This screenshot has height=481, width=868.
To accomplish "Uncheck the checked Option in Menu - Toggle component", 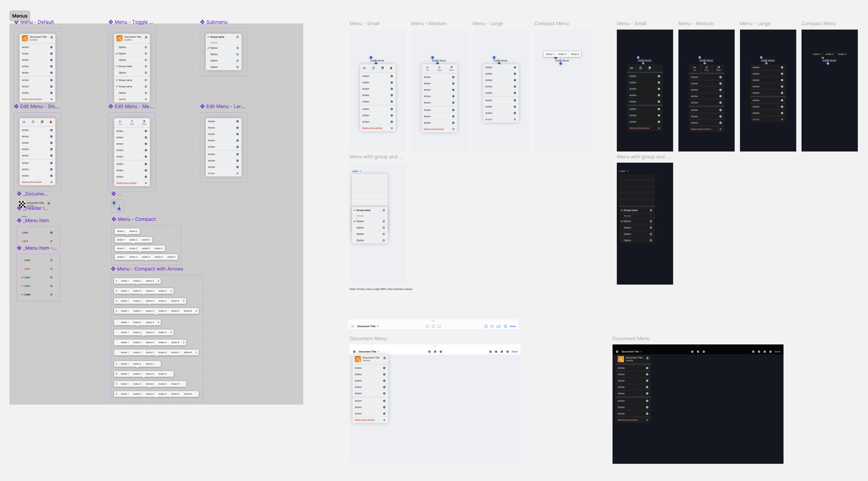I will coord(122,54).
